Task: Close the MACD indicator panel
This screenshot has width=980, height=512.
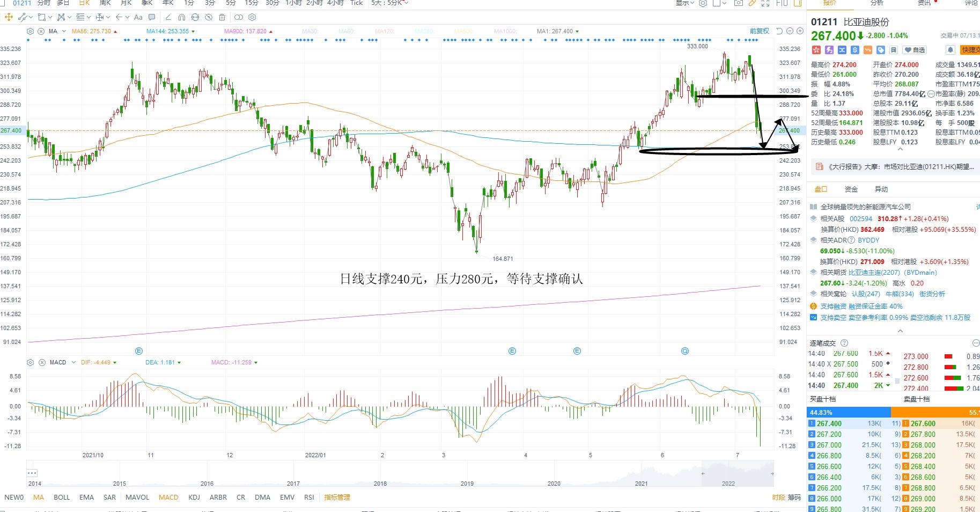Action: pyautogui.click(x=42, y=362)
